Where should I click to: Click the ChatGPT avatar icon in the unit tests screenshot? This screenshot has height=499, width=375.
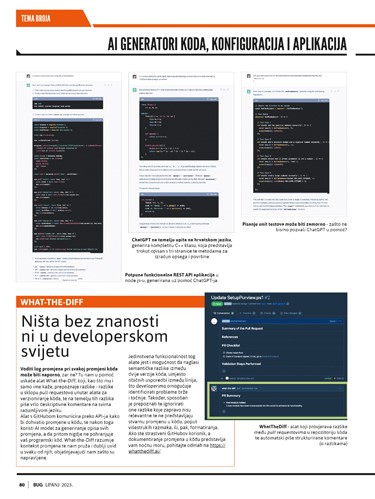pyautogui.click(x=248, y=91)
